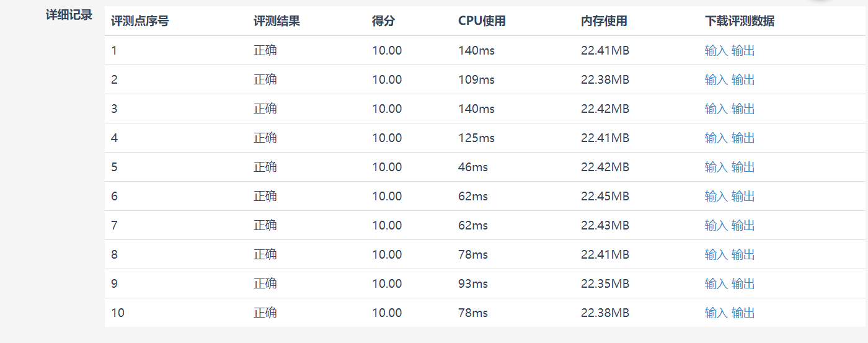This screenshot has height=343, width=868.
Task: Get the 输入 file of test point 4
Action: click(x=715, y=138)
